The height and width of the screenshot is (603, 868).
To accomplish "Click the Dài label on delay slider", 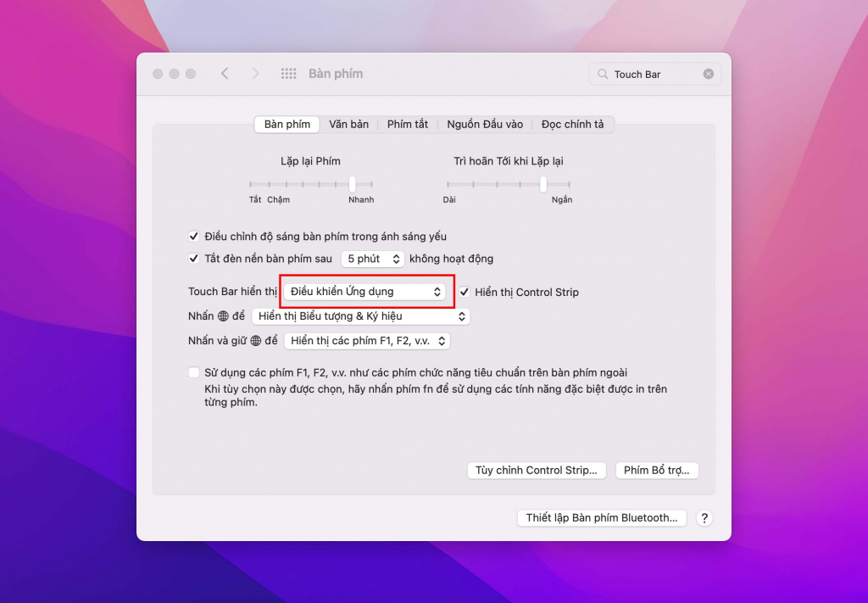I will 449,200.
